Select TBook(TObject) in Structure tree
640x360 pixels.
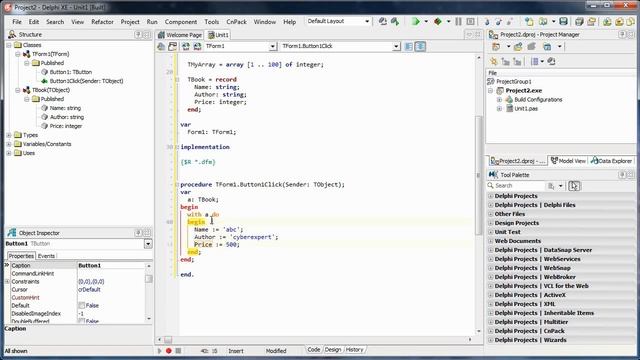(51, 90)
